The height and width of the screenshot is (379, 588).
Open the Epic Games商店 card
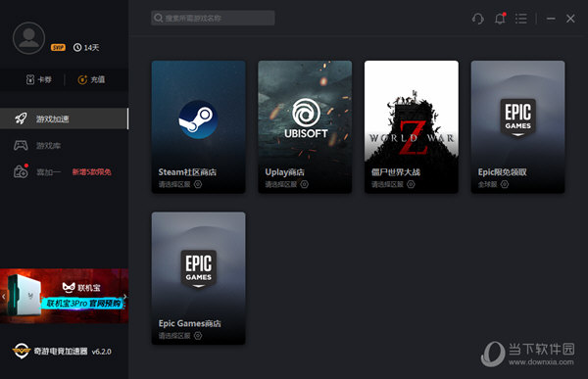click(198, 278)
